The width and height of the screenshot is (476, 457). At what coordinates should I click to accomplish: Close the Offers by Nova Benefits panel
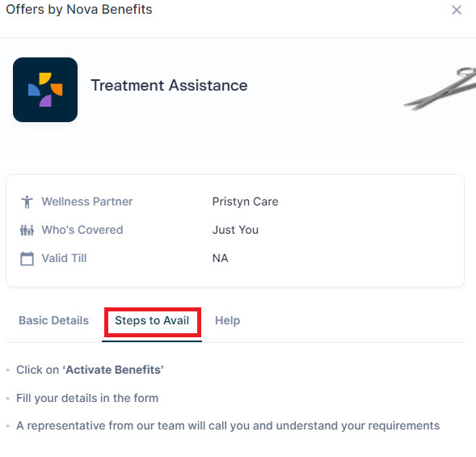coord(457,10)
